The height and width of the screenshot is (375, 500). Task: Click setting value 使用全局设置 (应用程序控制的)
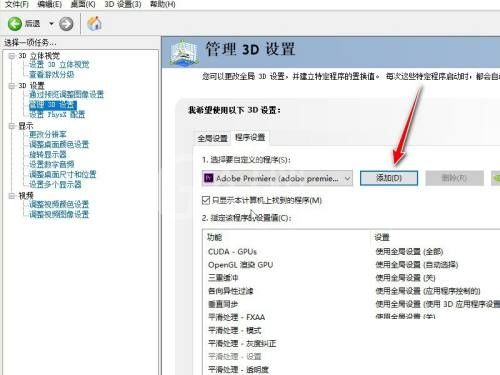[x=428, y=291]
